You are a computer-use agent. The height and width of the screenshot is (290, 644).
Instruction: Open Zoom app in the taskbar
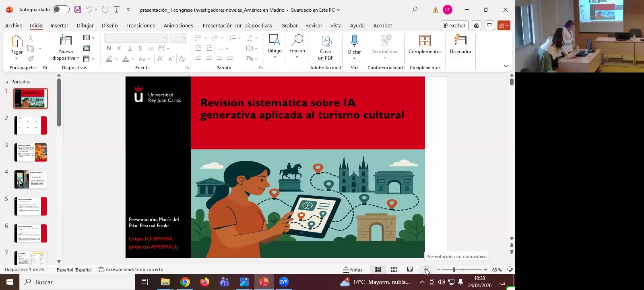[284, 282]
